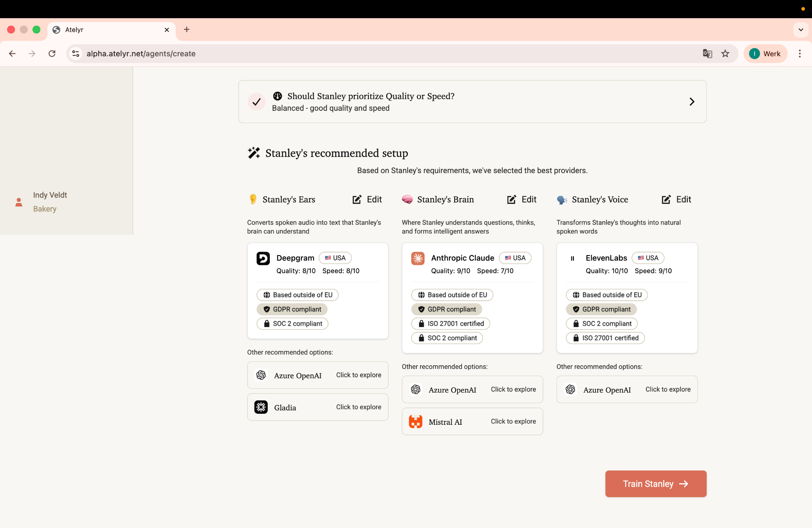Click Anthropic Claude's Based outside of EU tag
The image size is (812, 528).
point(452,295)
